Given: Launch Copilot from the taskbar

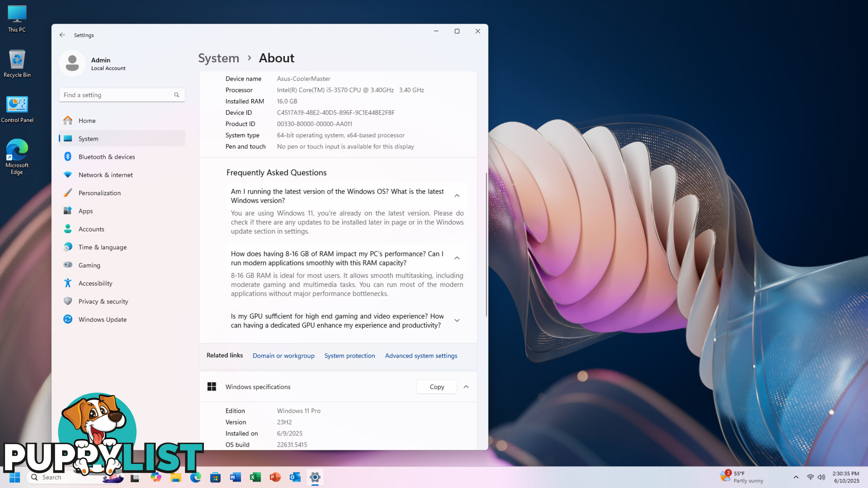Looking at the screenshot, I should [156, 477].
